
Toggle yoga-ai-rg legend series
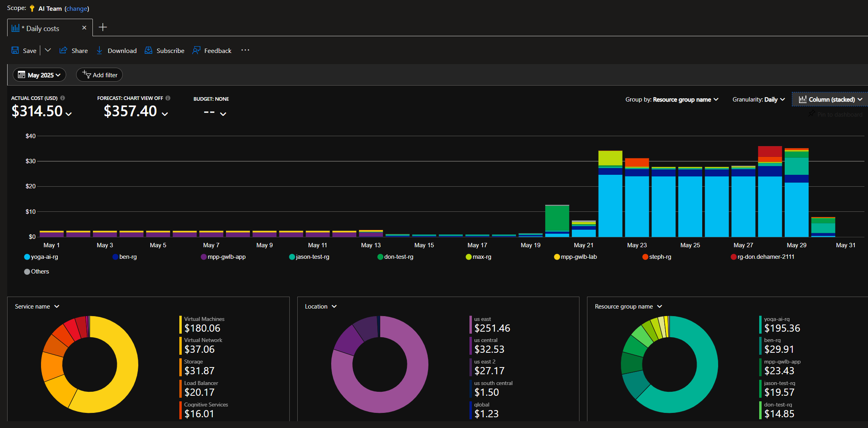tap(41, 257)
